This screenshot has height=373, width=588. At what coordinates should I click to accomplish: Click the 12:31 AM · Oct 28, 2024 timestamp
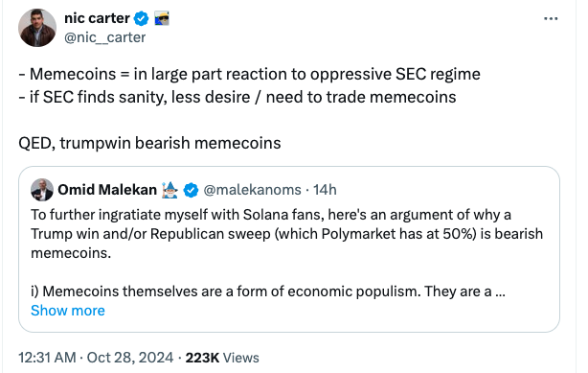pyautogui.click(x=96, y=358)
